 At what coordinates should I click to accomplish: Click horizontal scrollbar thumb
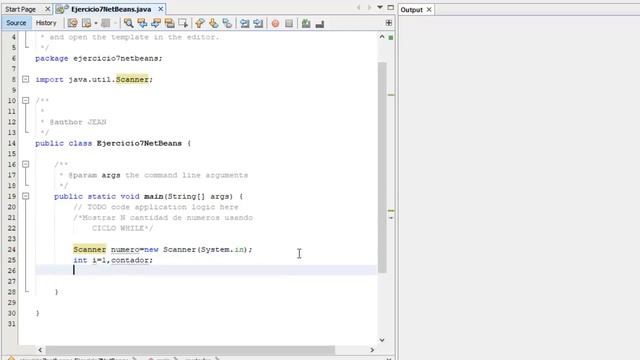(190, 350)
